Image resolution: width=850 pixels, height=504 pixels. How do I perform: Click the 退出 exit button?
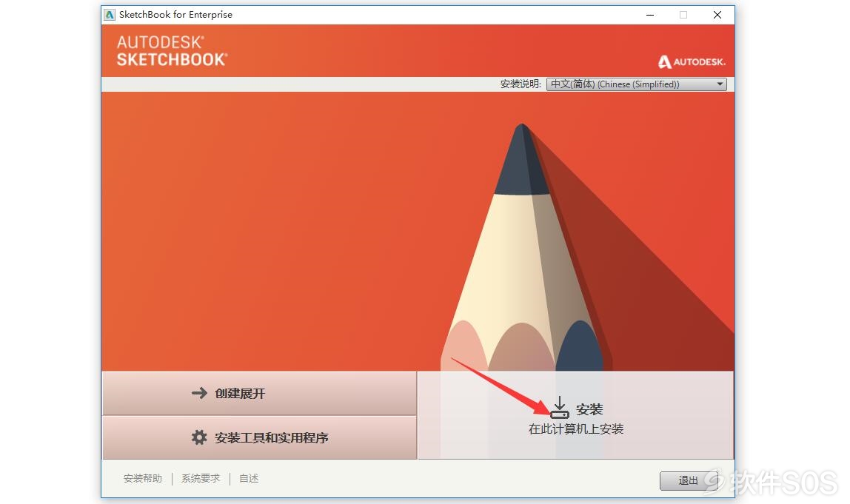tap(689, 481)
